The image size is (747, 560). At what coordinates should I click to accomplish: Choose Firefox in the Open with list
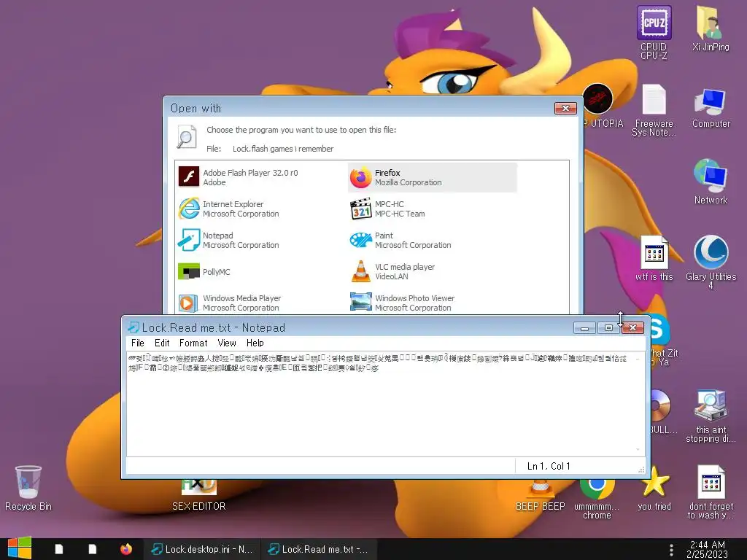pos(432,177)
